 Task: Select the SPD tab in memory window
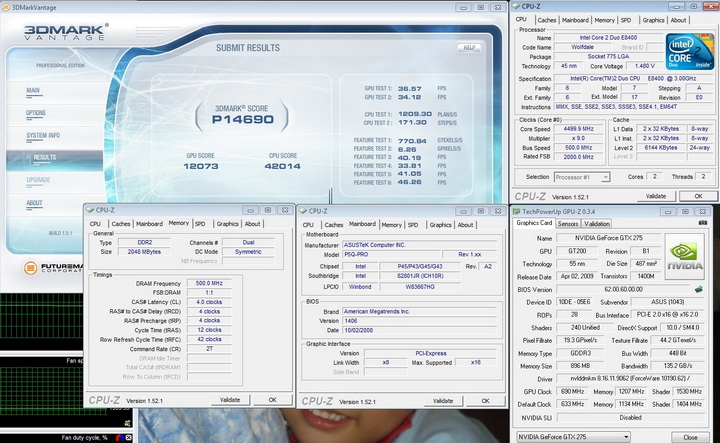200,223
